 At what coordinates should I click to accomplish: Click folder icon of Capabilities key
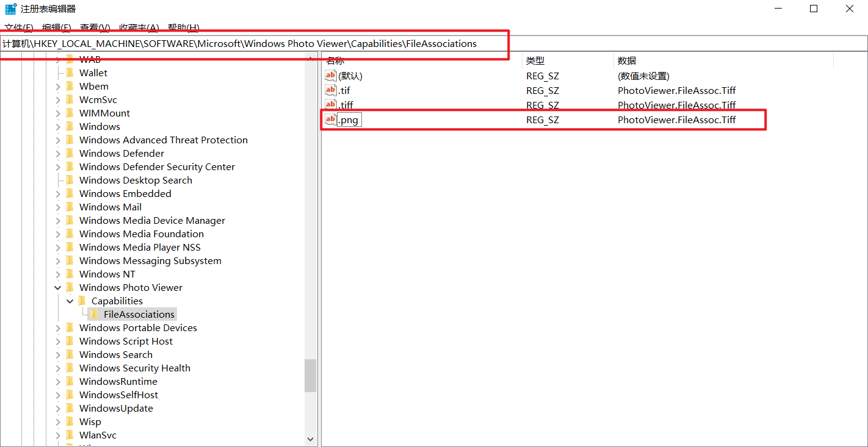click(82, 301)
